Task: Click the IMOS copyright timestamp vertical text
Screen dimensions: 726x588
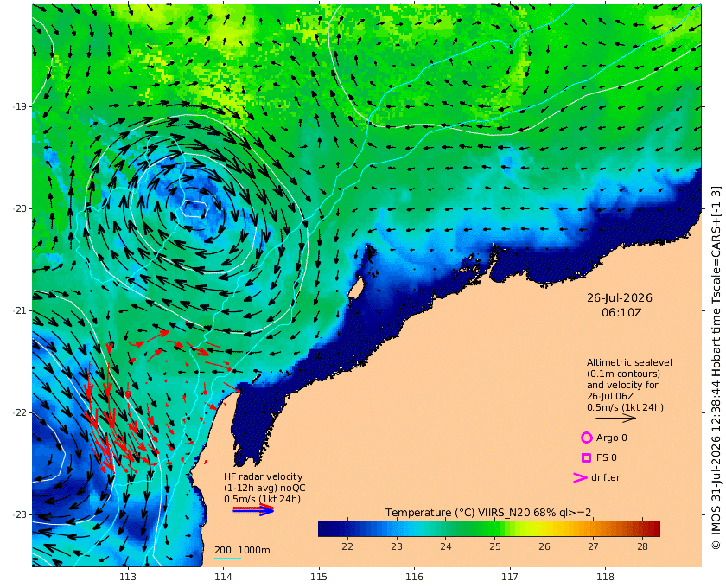Action: click(x=716, y=367)
